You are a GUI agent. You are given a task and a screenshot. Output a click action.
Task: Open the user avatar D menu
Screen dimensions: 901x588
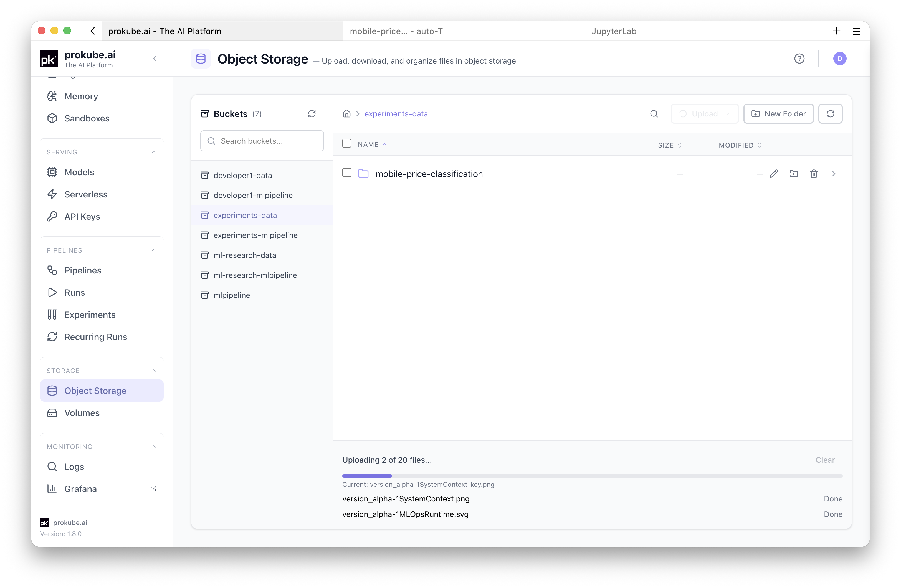(x=840, y=59)
